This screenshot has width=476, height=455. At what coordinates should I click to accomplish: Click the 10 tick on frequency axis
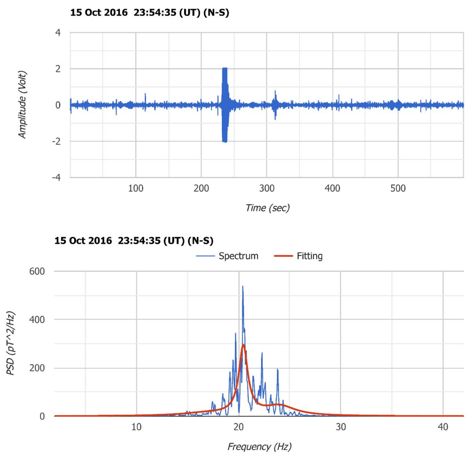(x=136, y=427)
